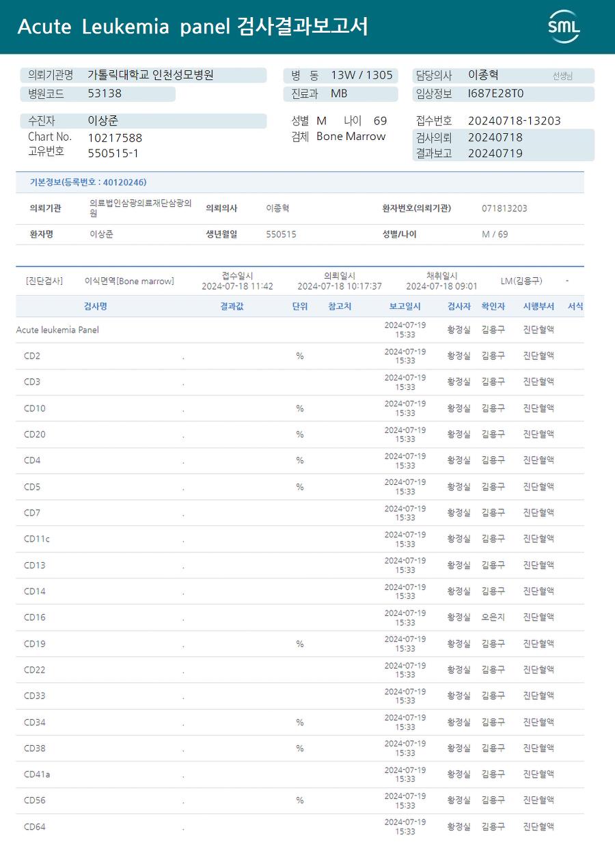Screen dimensions: 615x868
Task: Click the 'CD22' test row
Action: coord(300,670)
